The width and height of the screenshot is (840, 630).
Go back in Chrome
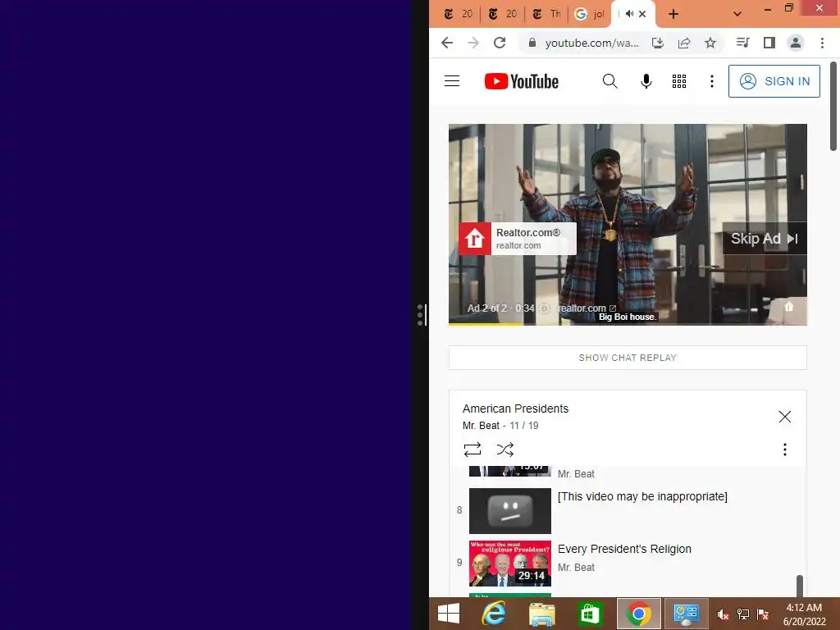(x=447, y=43)
